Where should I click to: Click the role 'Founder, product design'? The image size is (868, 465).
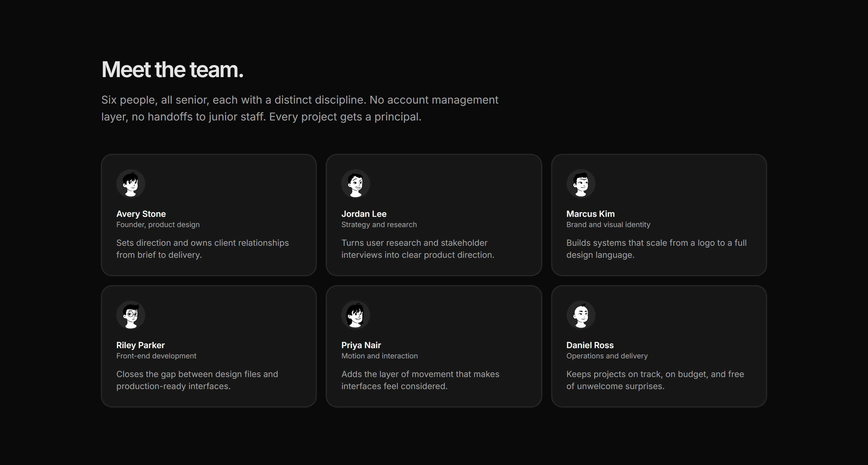[x=158, y=225]
